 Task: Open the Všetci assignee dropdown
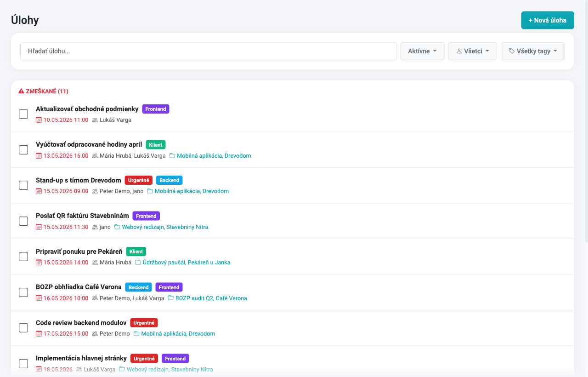[x=473, y=51]
